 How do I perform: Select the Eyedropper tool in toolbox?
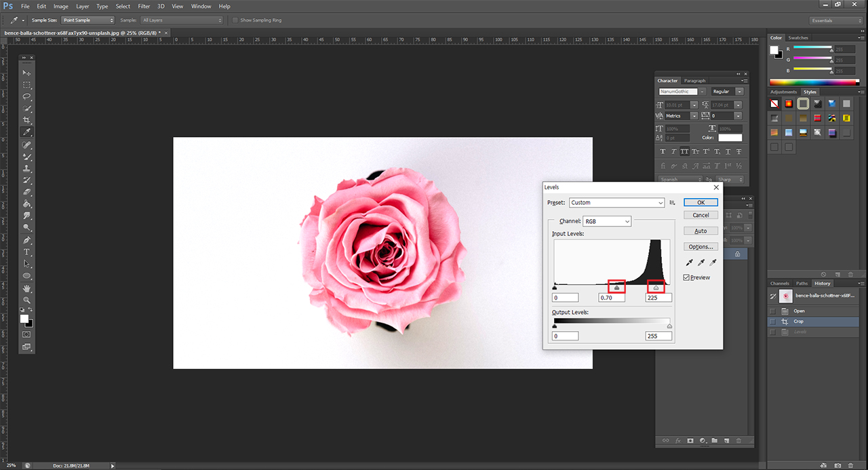pyautogui.click(x=27, y=132)
